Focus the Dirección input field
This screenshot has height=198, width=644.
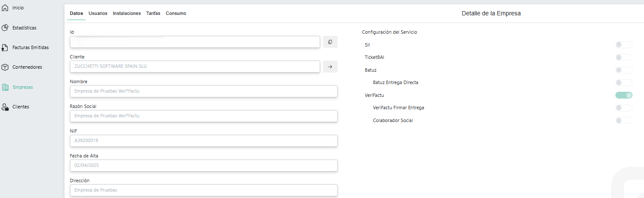point(204,190)
